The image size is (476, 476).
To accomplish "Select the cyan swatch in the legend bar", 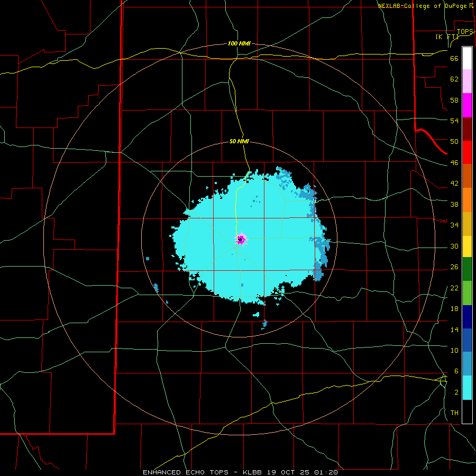I will (x=467, y=388).
